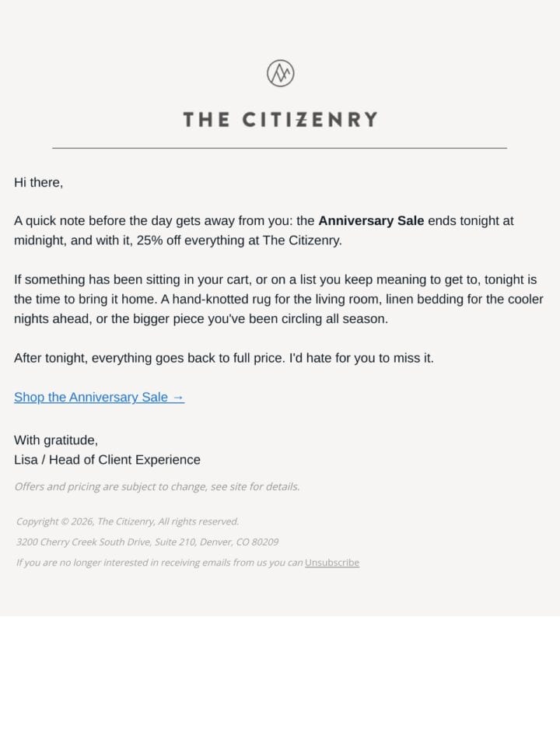Click the horizontal divider under the header
The width and height of the screenshot is (560, 747).
[x=279, y=148]
